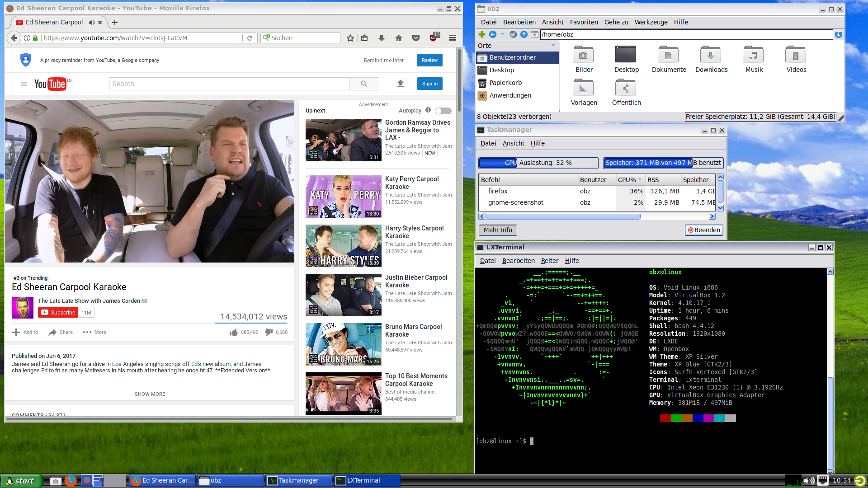This screenshot has height=488, width=868.
Task: Click the Beenden button in Taskmanager
Action: pos(704,230)
